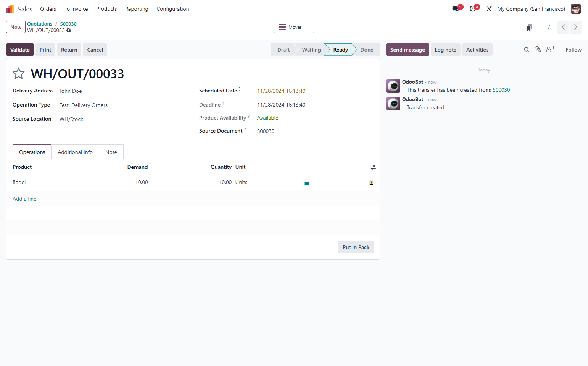Click the Odoo Sales app logo icon
This screenshot has width=588, height=366.
pyautogui.click(x=10, y=9)
